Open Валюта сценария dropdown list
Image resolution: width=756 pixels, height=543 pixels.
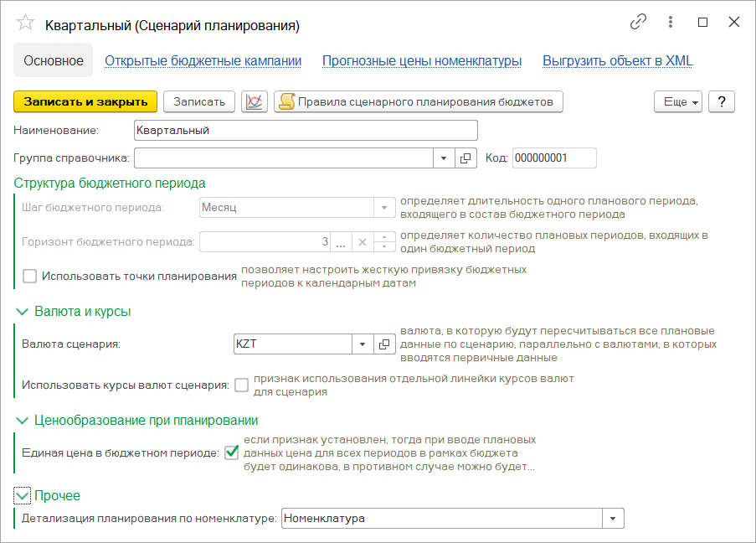click(363, 344)
